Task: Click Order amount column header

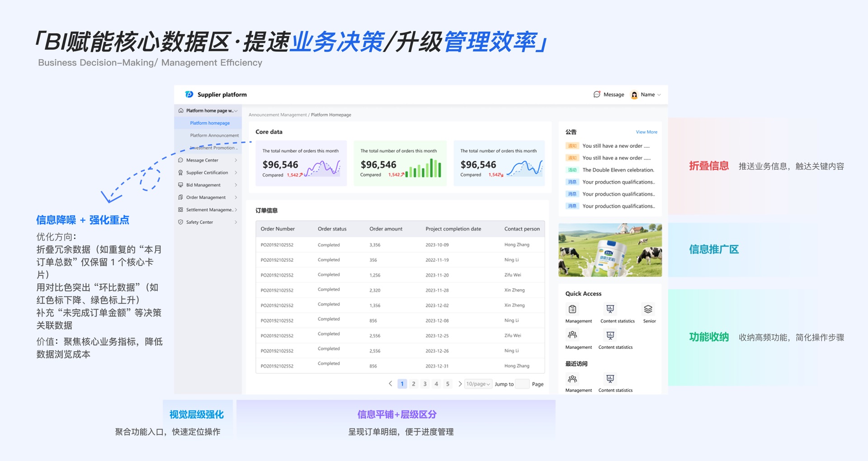Action: point(386,229)
